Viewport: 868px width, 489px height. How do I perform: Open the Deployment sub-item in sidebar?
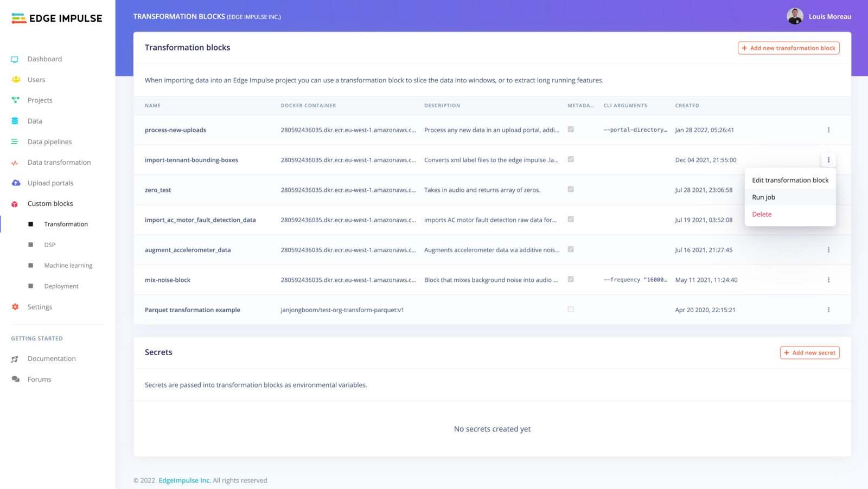click(x=61, y=286)
